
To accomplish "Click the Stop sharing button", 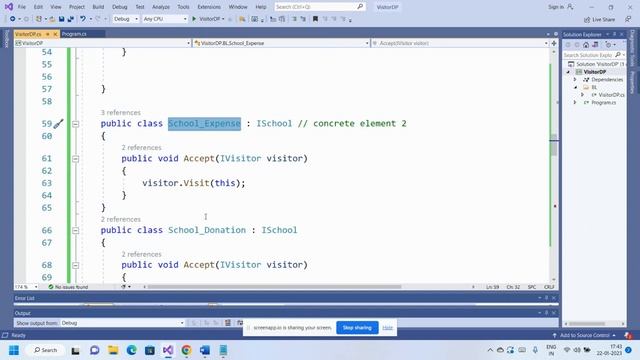I will pos(357,328).
